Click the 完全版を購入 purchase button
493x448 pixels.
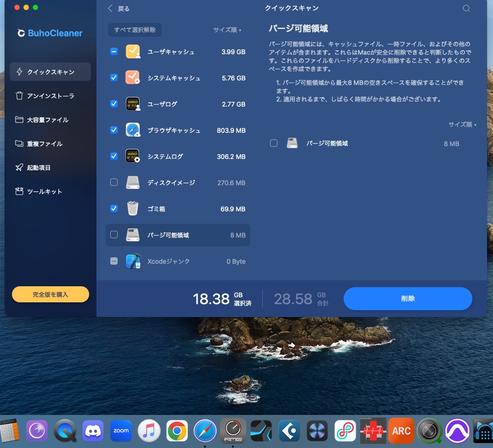pos(50,294)
